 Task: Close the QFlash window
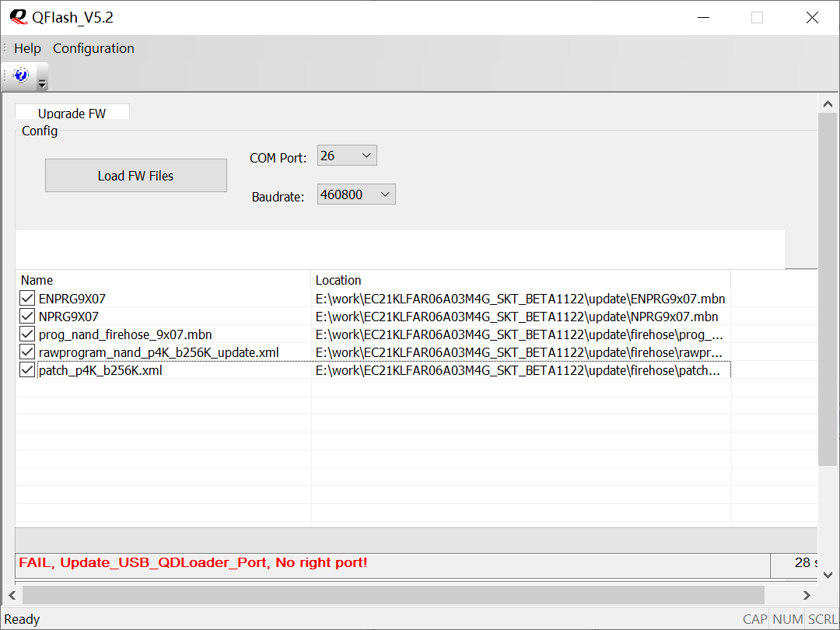tap(812, 18)
